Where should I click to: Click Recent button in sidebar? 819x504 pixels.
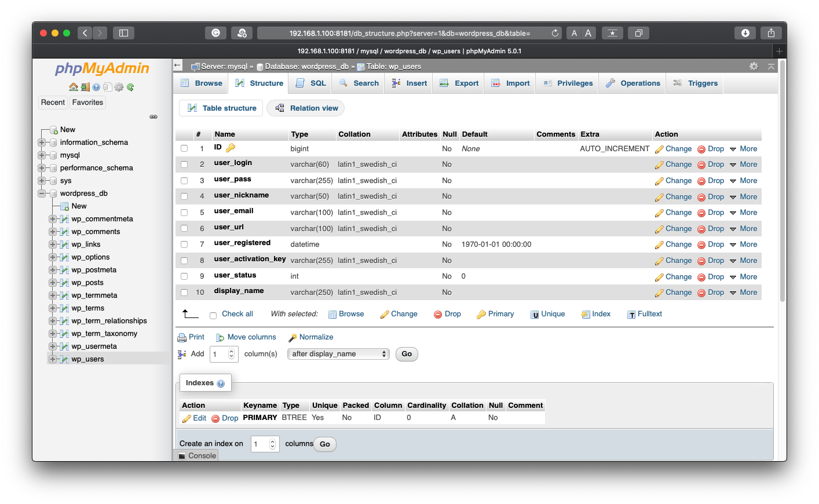tap(53, 103)
